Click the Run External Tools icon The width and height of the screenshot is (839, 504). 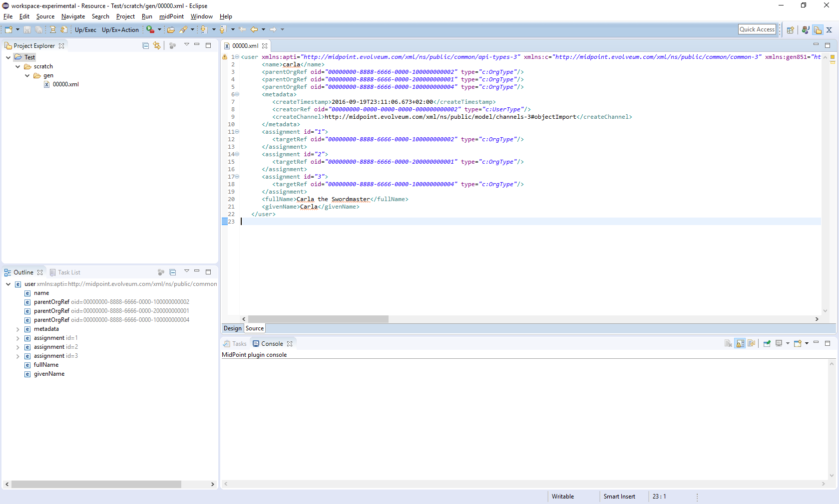tap(150, 30)
